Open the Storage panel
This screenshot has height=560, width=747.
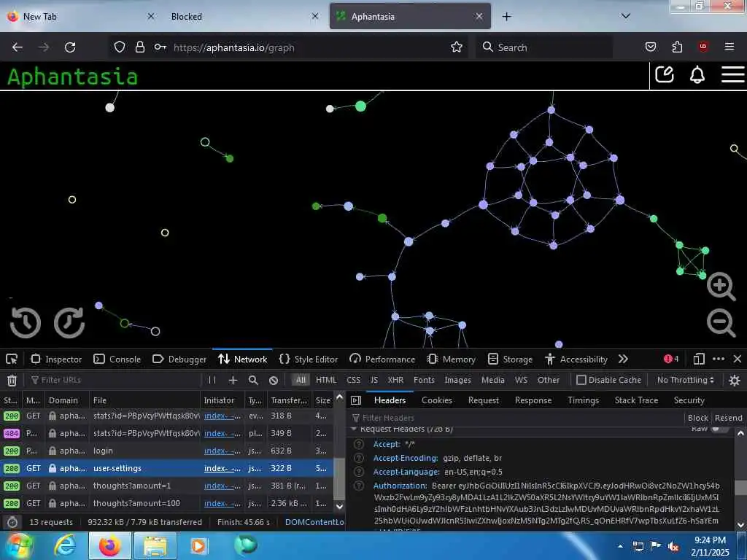[510, 359]
